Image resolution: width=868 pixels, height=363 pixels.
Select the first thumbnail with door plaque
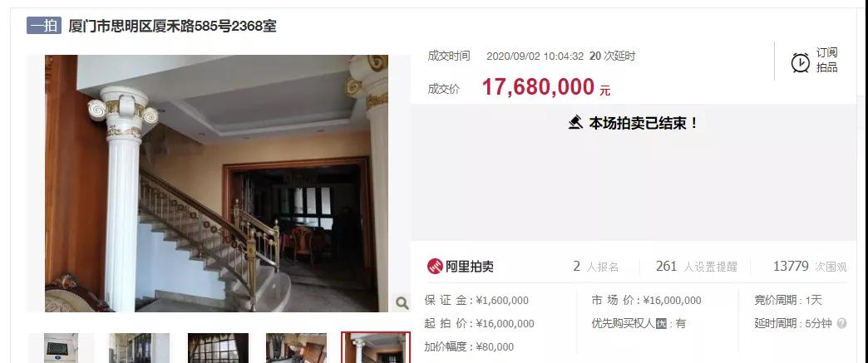pos(61,347)
